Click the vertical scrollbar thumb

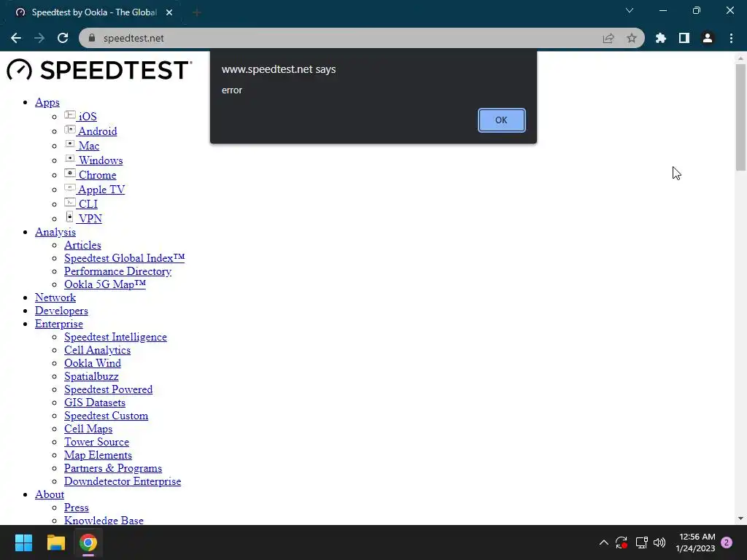tap(740, 117)
